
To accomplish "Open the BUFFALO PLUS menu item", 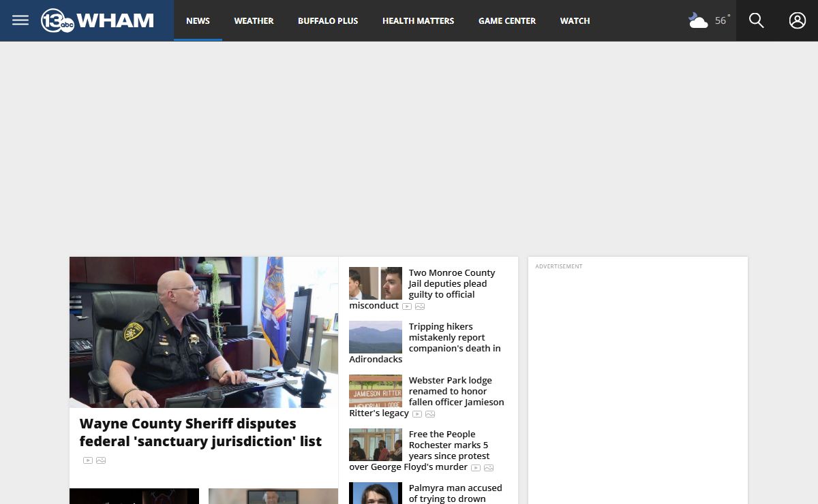I will pos(328,20).
